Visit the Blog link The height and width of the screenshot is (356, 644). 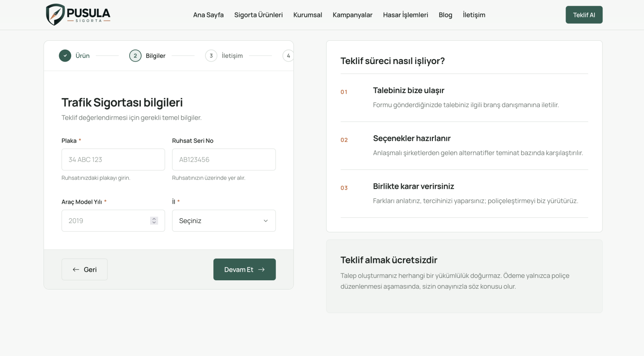tap(446, 15)
